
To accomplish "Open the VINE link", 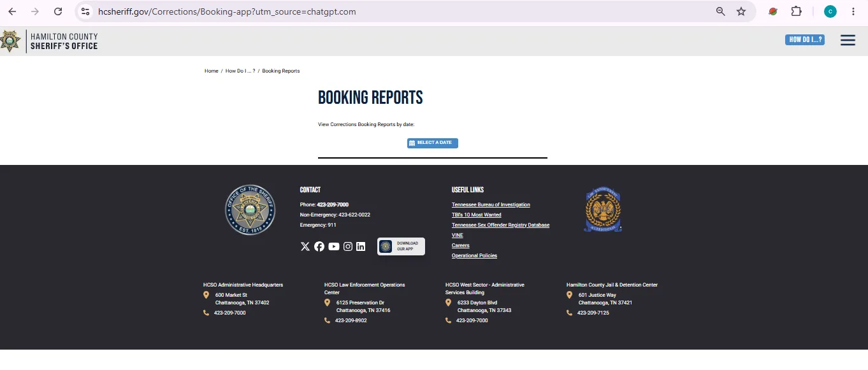I will coord(458,236).
